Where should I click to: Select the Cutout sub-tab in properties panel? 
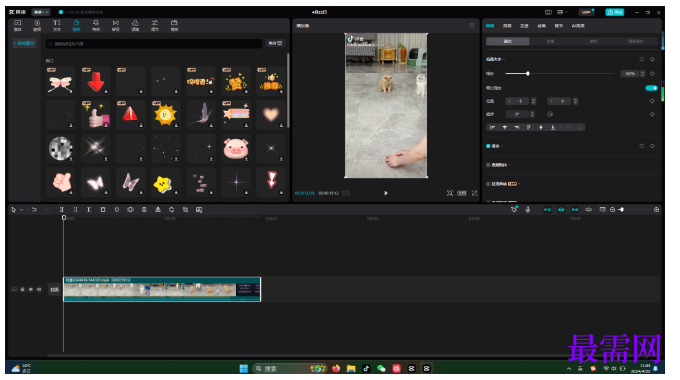(550, 41)
